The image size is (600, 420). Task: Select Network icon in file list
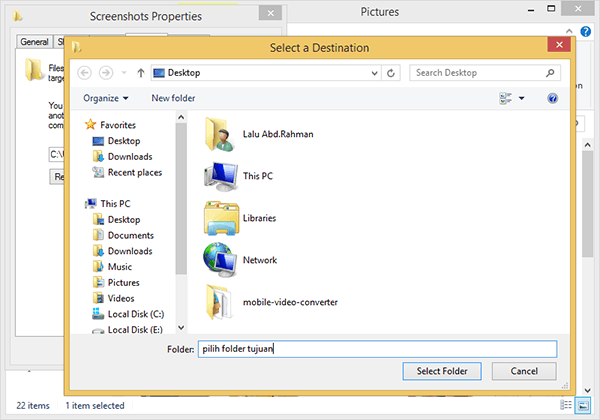[x=220, y=260]
